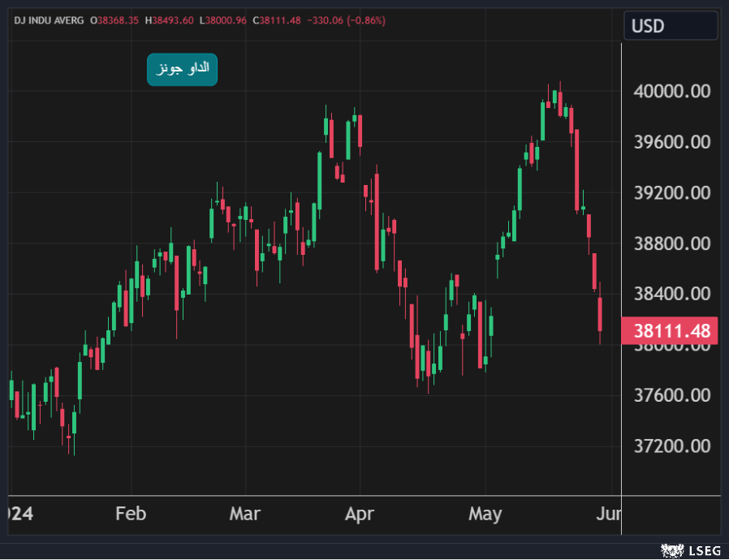The image size is (729, 560).
Task: Click the 40000.00 price scale label
Action: 671,92
